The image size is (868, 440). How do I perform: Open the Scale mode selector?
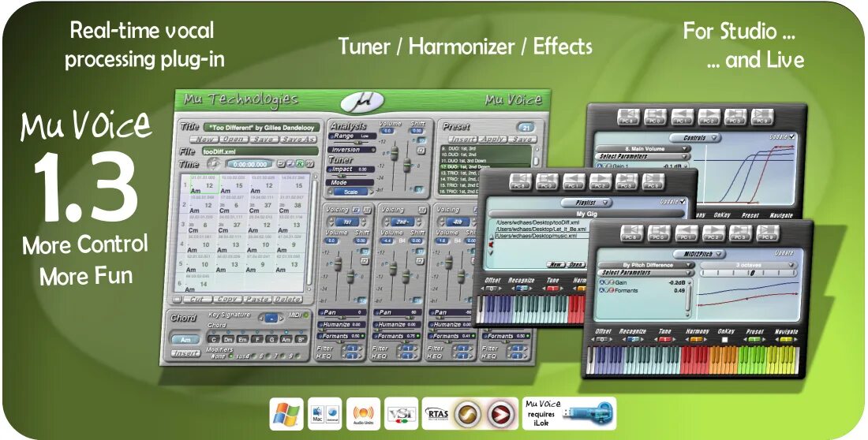(x=351, y=192)
